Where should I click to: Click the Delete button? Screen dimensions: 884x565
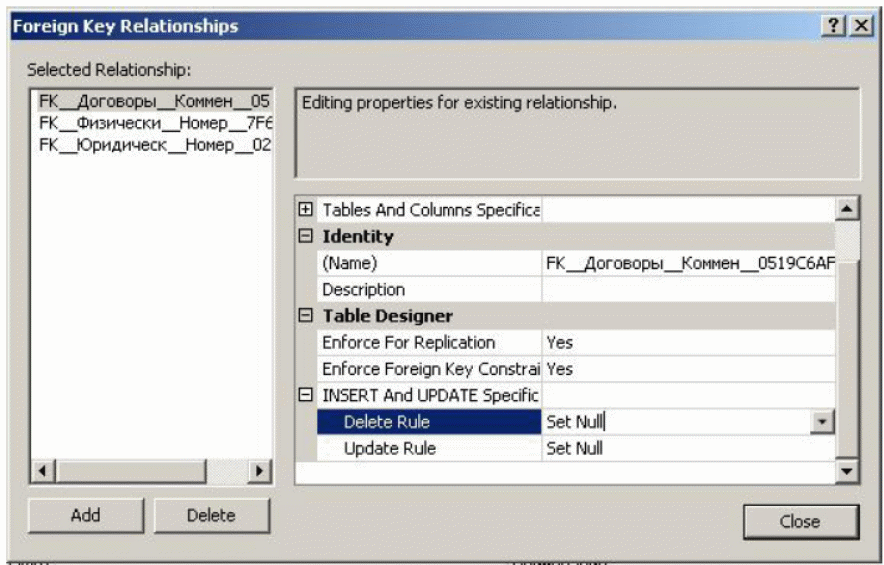(211, 516)
